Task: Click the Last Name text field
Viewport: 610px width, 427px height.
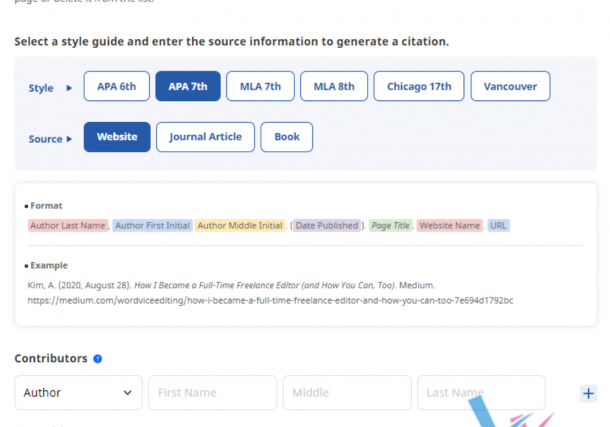Action: [x=480, y=393]
